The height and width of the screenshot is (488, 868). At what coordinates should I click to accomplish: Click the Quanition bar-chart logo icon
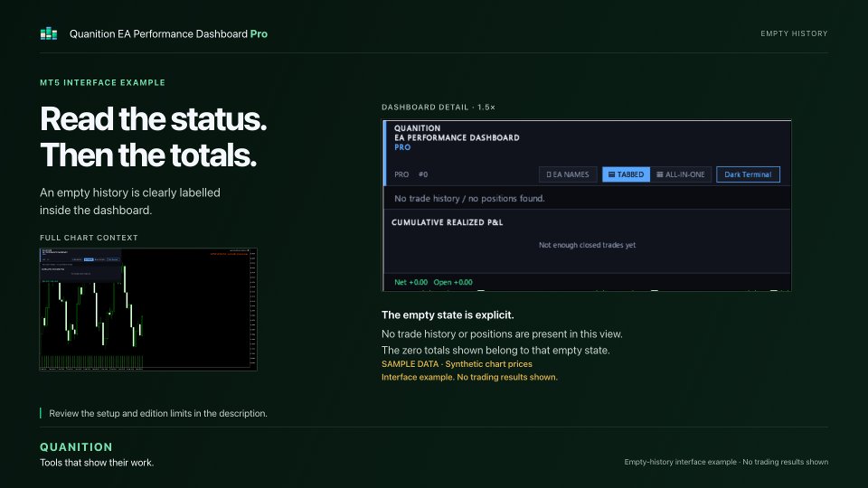point(49,33)
